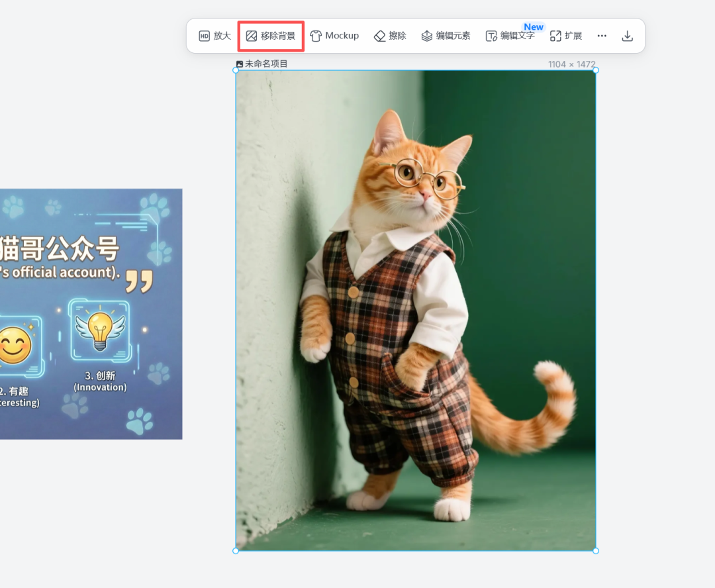This screenshot has height=588, width=715.
Task: Select the 扩展 image expand tool
Action: 566,36
